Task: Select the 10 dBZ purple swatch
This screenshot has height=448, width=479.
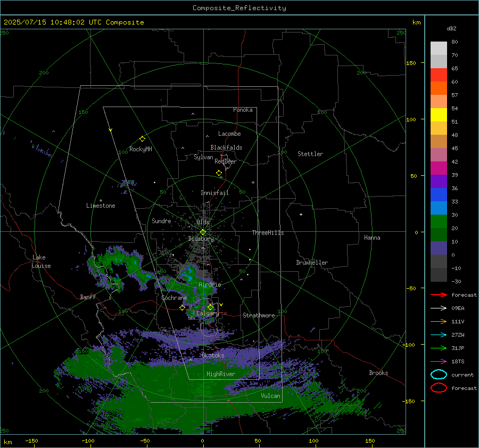Action: click(x=439, y=248)
